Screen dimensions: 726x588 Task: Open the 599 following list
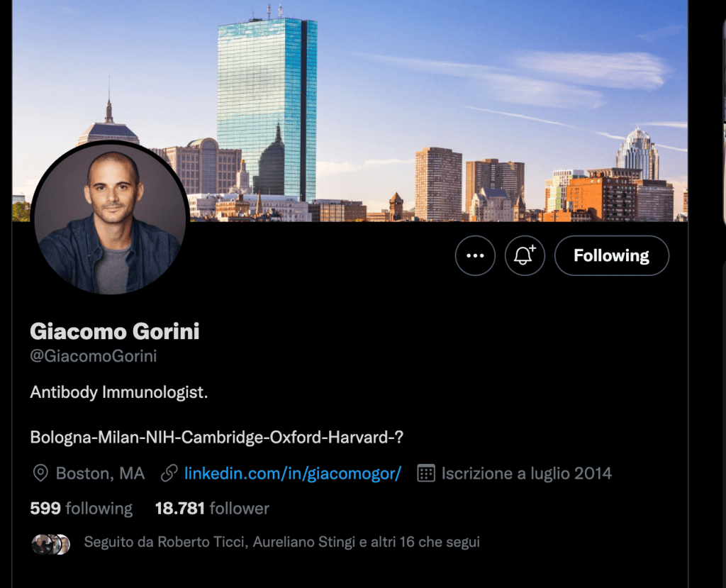click(82, 509)
